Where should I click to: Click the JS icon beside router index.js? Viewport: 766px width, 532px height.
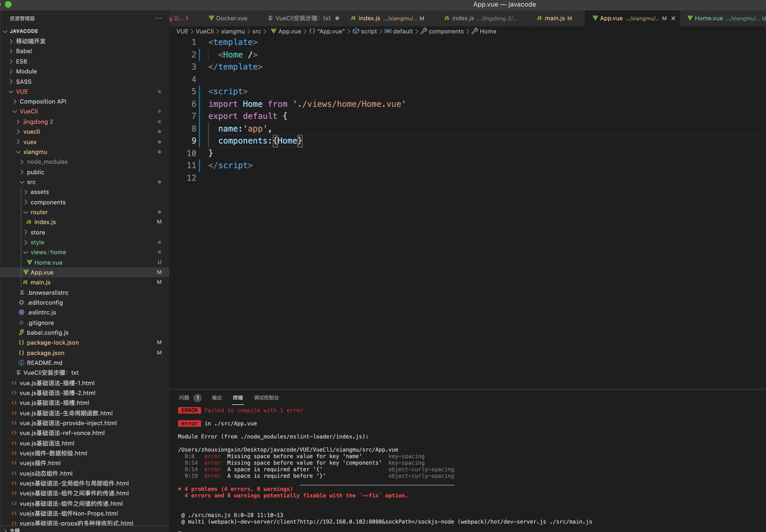point(29,222)
